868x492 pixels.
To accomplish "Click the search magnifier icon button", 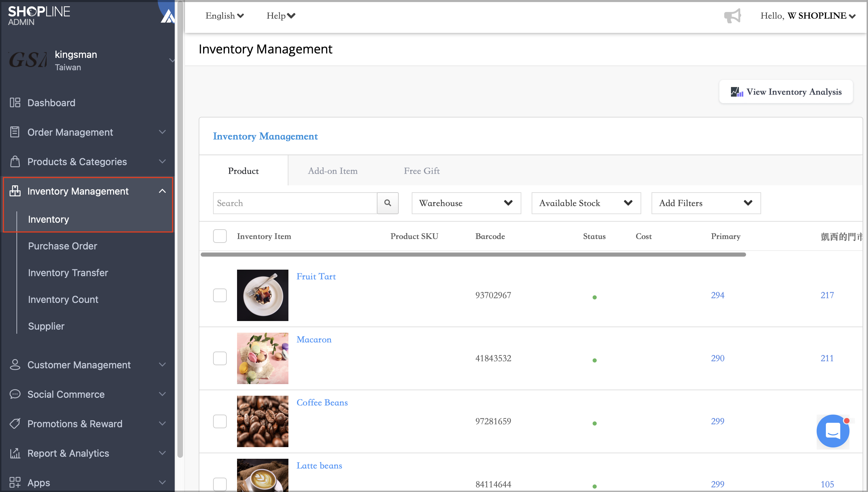I will click(x=387, y=203).
